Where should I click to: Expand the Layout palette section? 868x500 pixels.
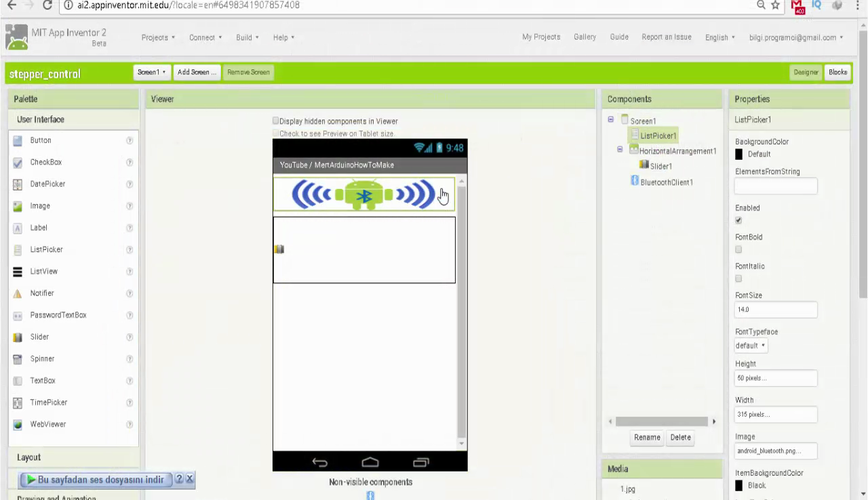coord(73,457)
